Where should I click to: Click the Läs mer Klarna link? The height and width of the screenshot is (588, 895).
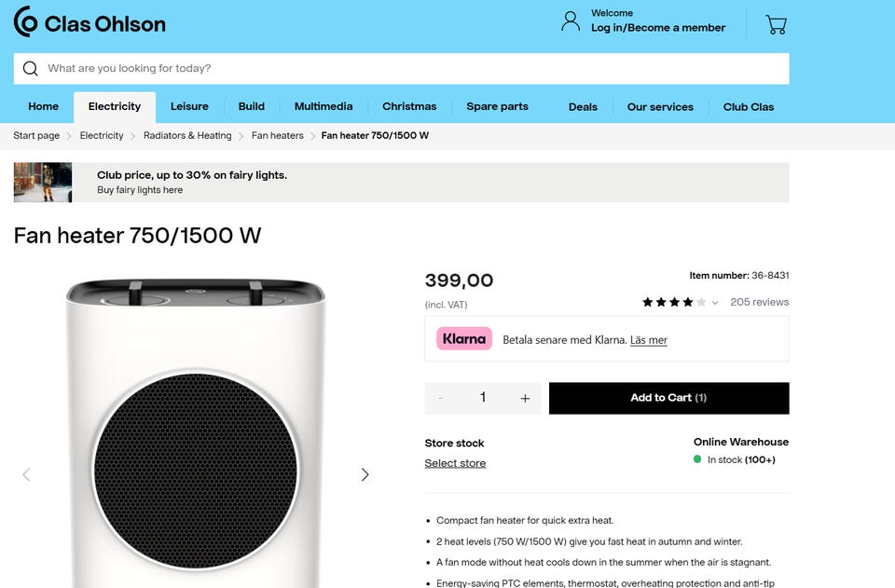tap(649, 340)
